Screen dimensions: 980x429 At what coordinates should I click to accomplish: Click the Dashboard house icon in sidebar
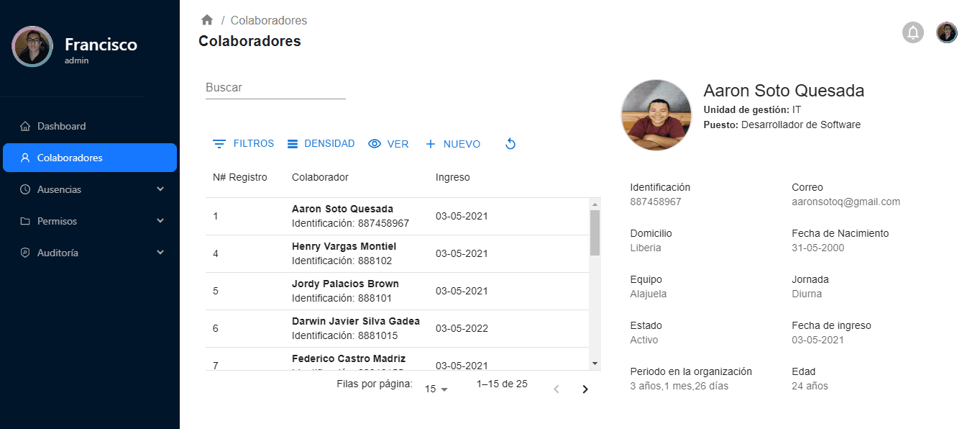point(25,126)
